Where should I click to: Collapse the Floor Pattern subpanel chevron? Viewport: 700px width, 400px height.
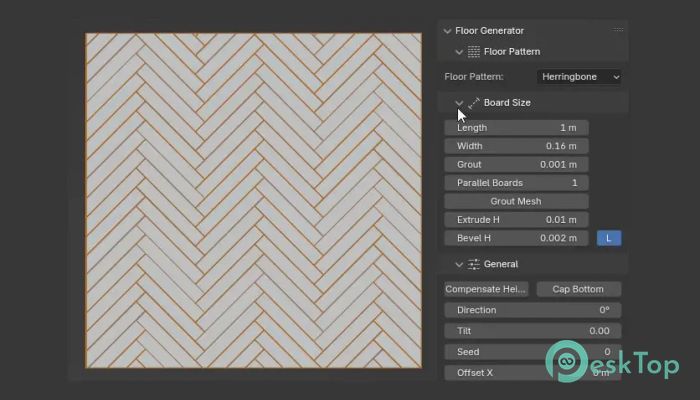coord(459,52)
